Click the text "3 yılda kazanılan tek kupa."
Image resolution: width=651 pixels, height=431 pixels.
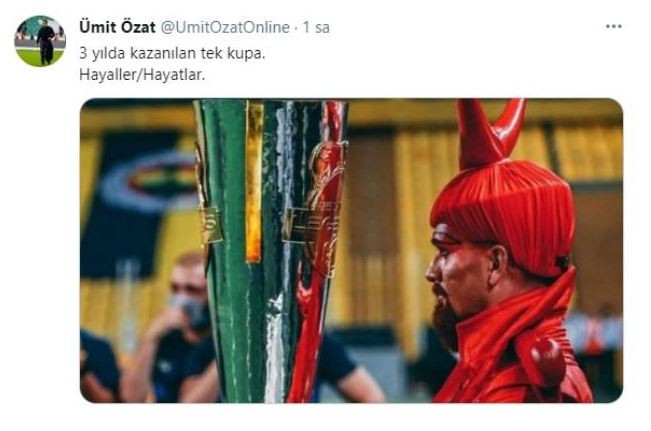(x=172, y=54)
